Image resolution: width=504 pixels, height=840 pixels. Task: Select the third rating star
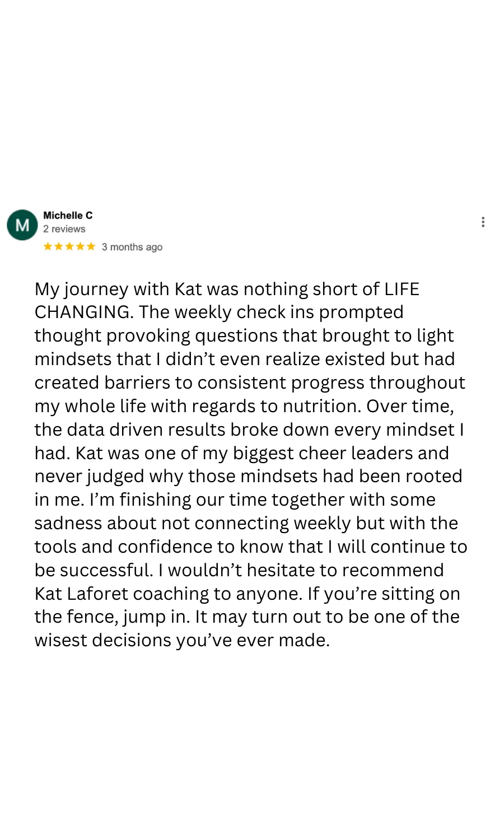click(69, 246)
